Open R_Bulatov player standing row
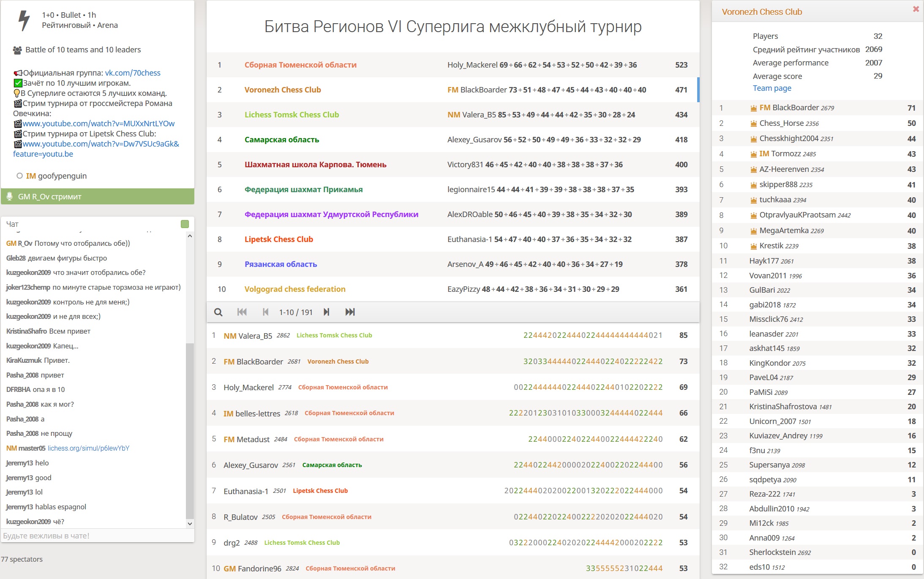Viewport: 924px width, 579px height. click(x=453, y=517)
